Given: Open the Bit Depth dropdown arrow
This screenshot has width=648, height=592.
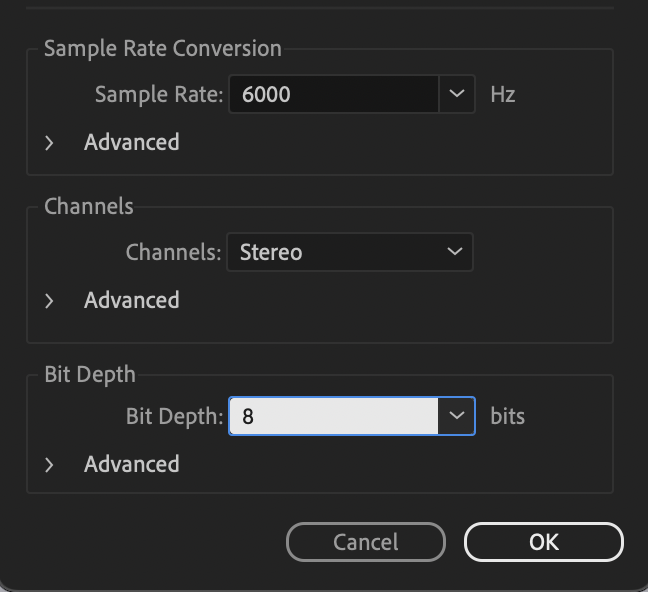Looking at the screenshot, I should pos(457,416).
